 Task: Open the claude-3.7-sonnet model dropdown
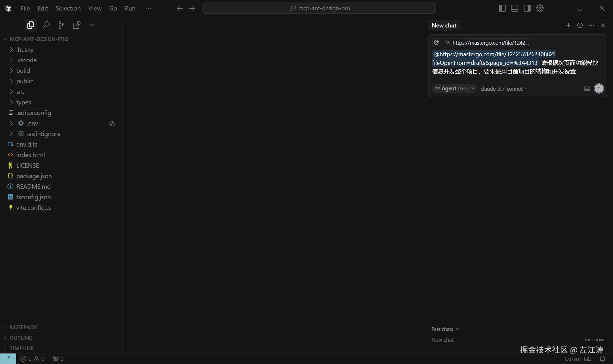click(503, 89)
